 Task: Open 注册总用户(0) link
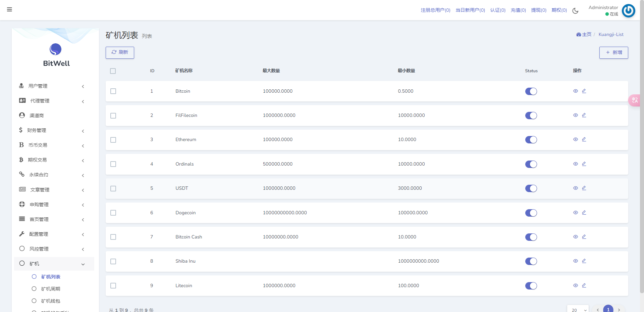pos(435,10)
